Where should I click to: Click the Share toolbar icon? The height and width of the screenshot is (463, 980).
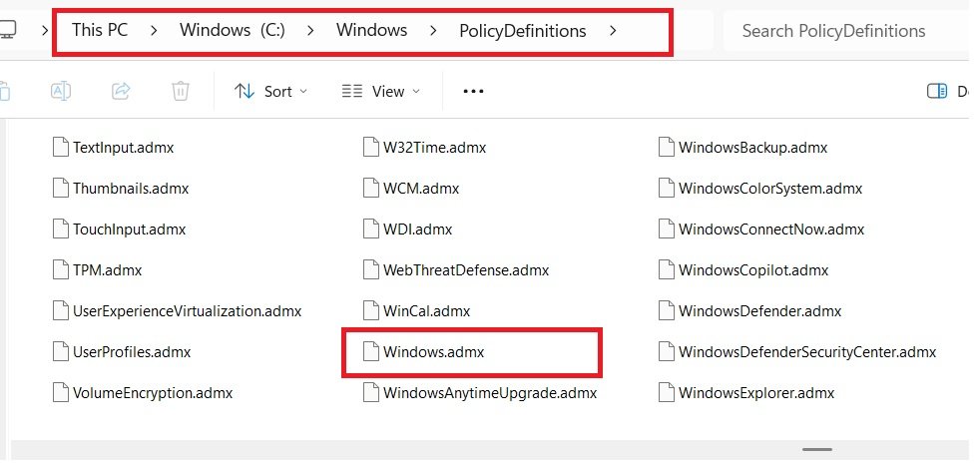[x=121, y=91]
